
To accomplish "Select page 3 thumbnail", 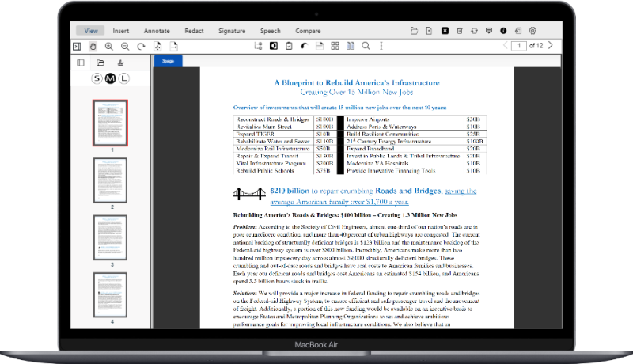I will click(110, 237).
